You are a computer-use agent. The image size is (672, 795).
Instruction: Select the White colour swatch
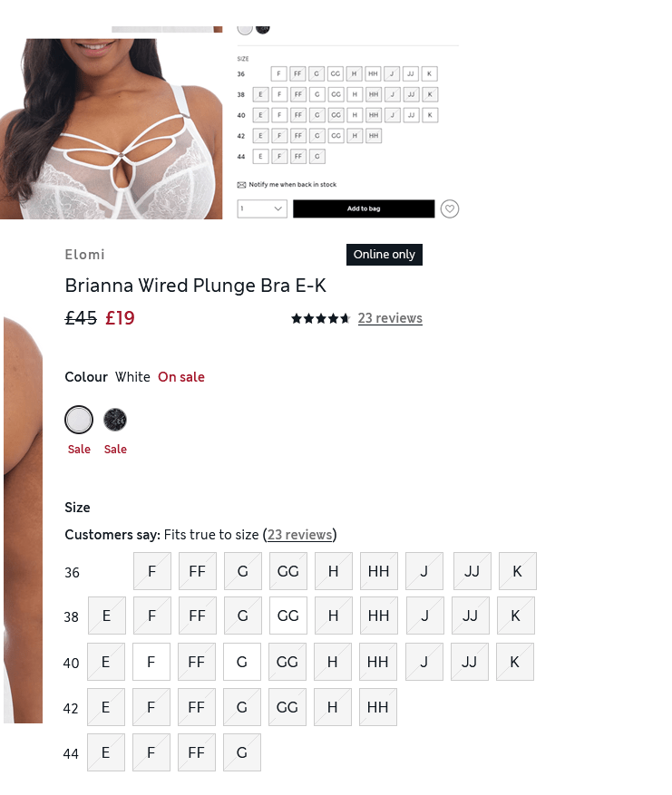pos(79,420)
